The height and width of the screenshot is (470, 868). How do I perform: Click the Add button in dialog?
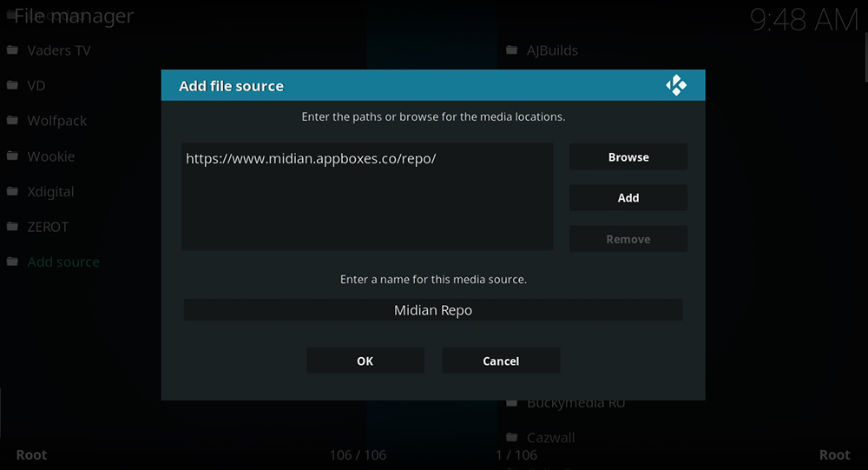(628, 198)
